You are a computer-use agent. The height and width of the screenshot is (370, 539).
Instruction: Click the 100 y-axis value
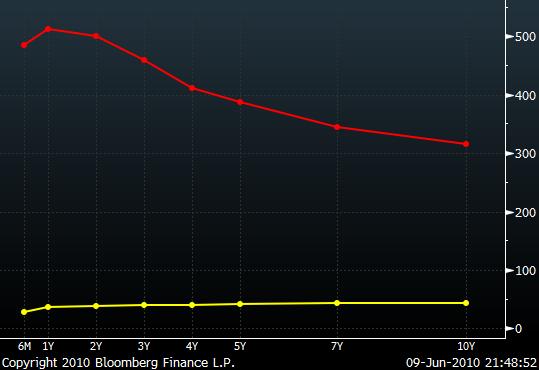point(525,271)
